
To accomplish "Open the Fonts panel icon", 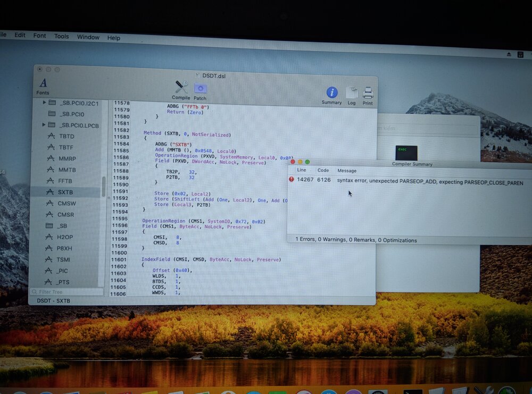I will [x=43, y=84].
